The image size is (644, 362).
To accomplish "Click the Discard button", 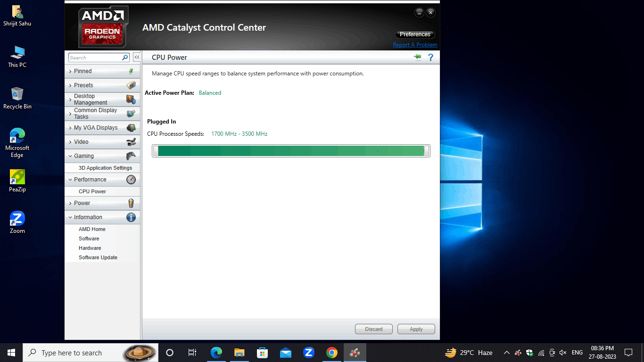I will pyautogui.click(x=374, y=329).
